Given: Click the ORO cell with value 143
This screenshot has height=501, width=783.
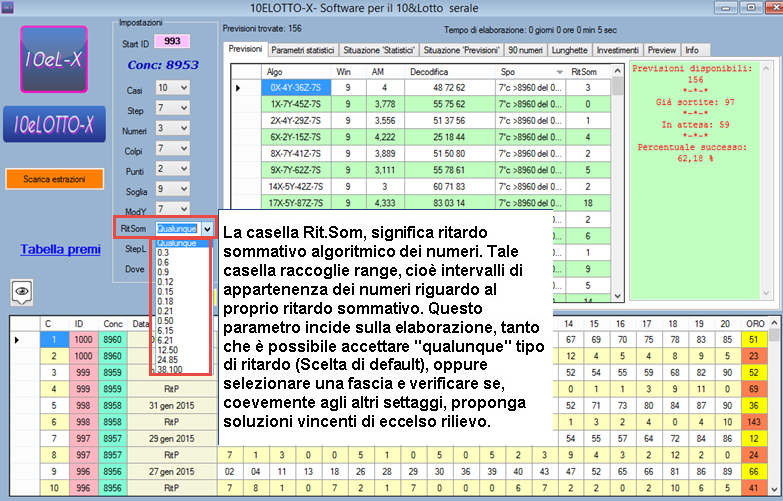Looking at the screenshot, I should click(754, 422).
